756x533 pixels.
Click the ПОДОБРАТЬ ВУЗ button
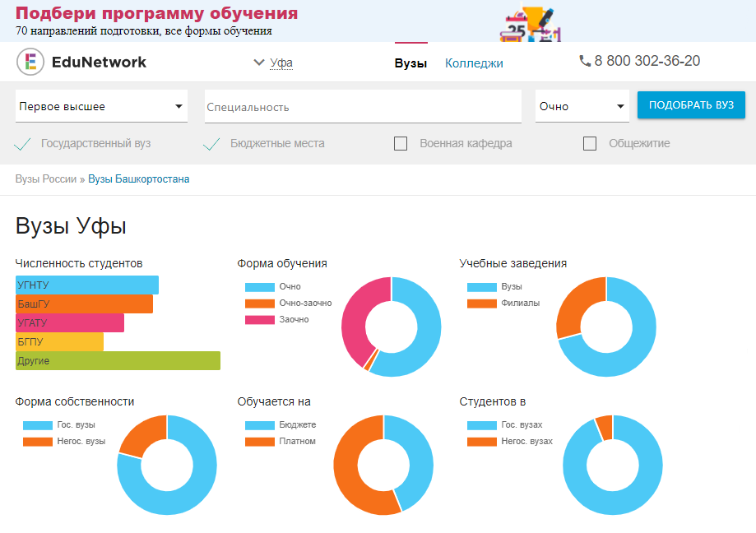point(691,104)
